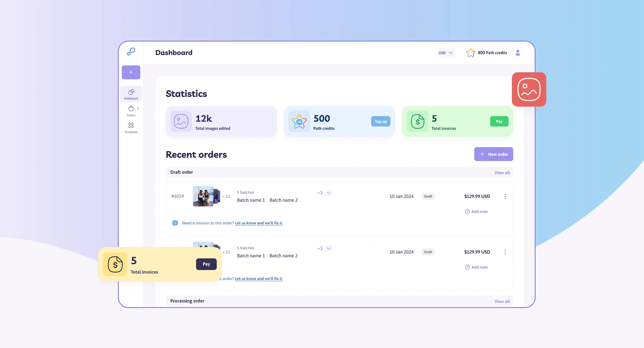
Task: Expand the batches chevron for order #6059
Action: point(329,193)
